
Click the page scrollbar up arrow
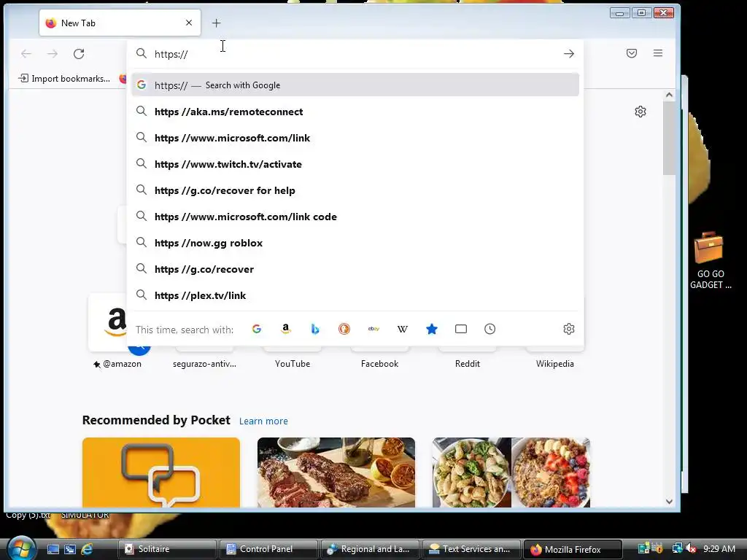(669, 96)
